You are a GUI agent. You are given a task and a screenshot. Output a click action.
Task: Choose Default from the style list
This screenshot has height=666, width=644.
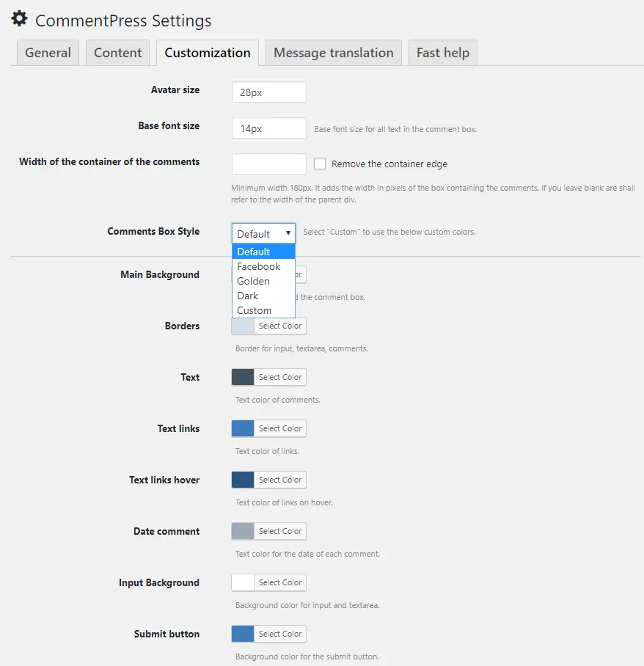(263, 252)
